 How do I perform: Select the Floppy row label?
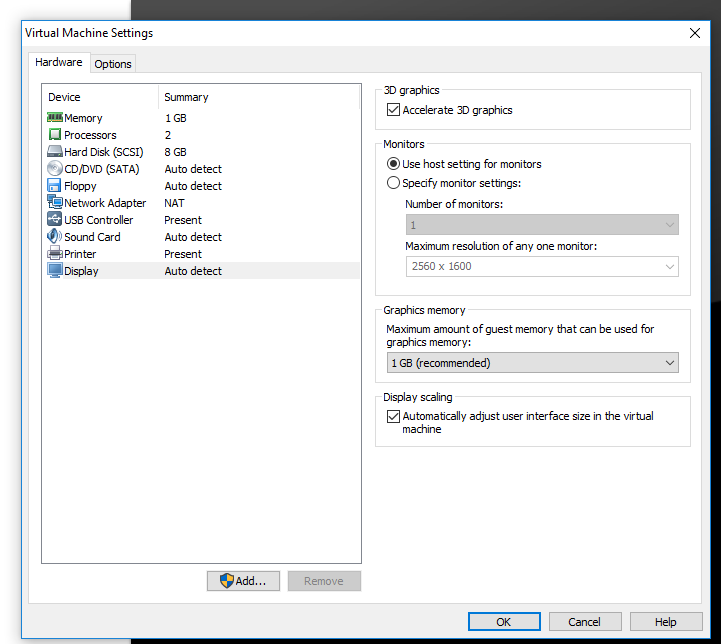(x=80, y=186)
